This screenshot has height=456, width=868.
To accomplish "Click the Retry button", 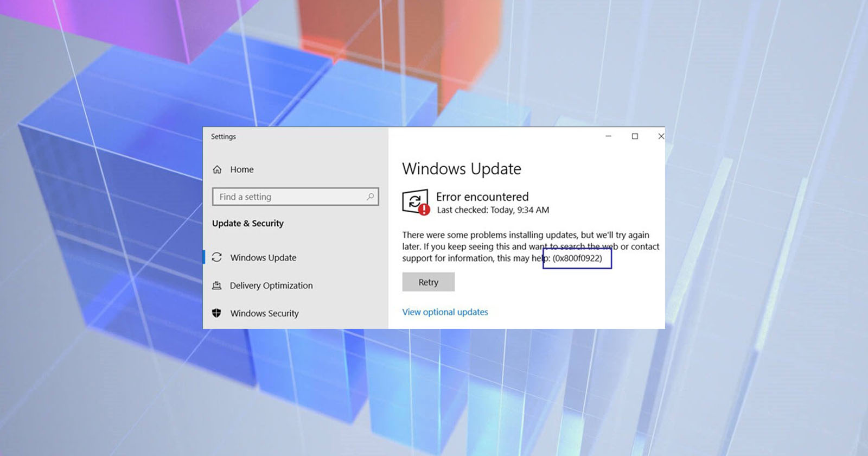I will [429, 282].
